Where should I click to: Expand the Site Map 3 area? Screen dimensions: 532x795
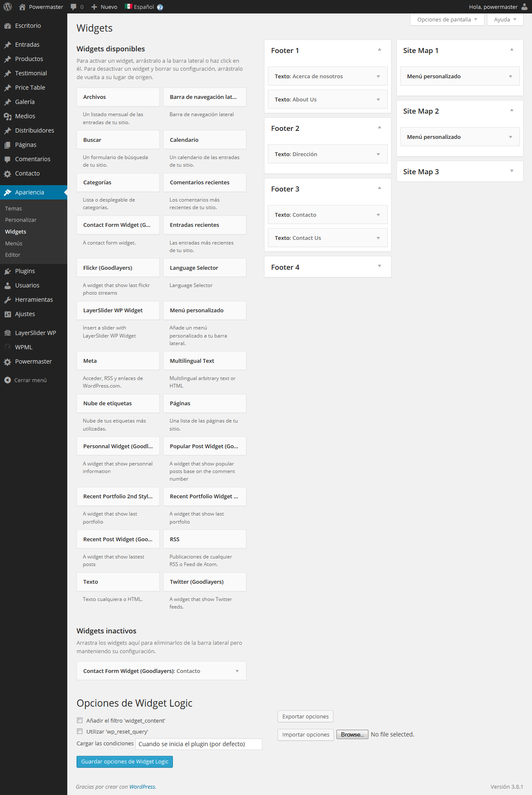click(511, 171)
